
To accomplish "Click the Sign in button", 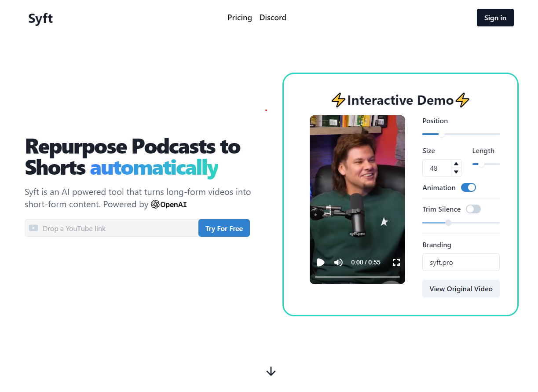I will click(495, 18).
